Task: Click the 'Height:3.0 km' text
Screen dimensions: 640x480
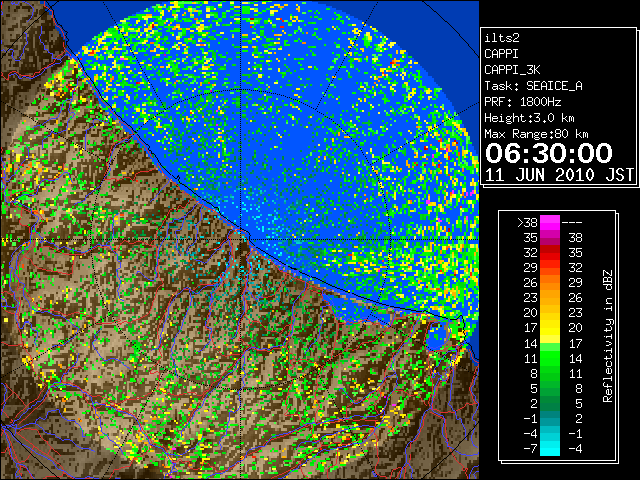Action: (529, 118)
